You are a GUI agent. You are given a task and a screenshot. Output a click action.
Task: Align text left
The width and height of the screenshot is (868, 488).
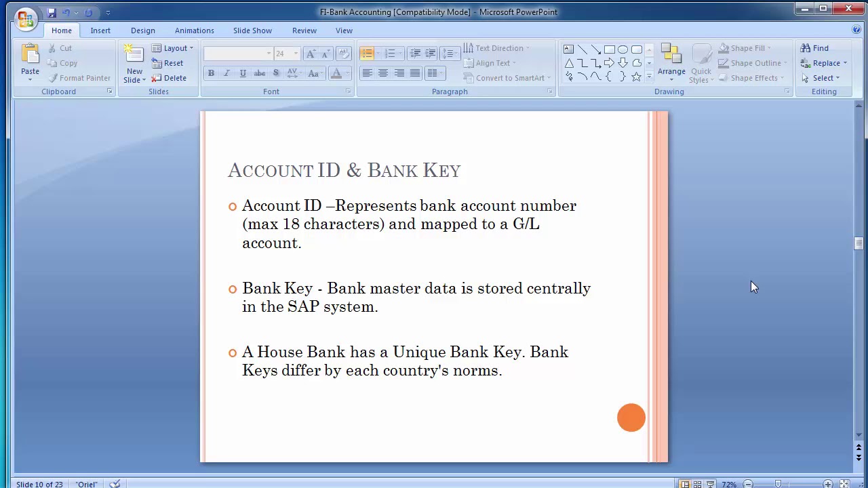click(x=367, y=73)
